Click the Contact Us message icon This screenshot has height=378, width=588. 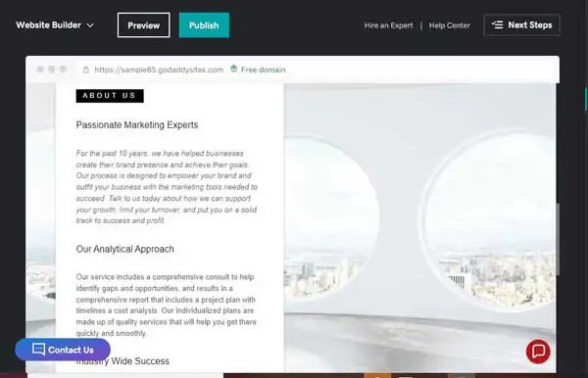pos(38,350)
